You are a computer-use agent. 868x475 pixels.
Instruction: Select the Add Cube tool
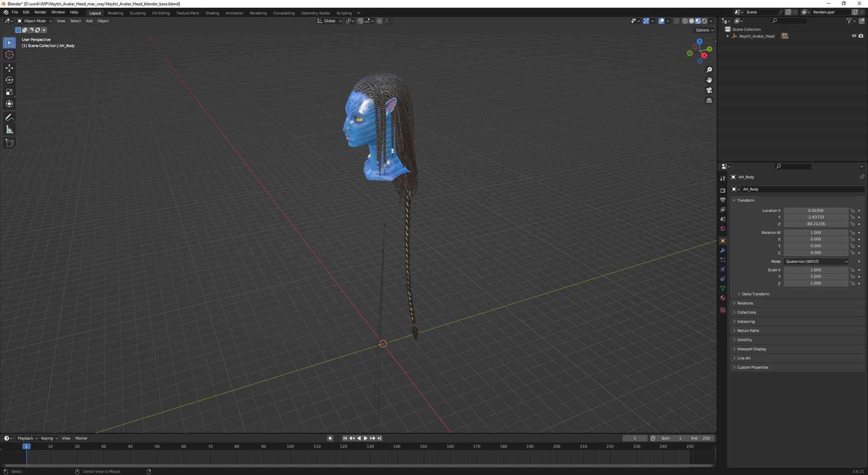point(9,143)
